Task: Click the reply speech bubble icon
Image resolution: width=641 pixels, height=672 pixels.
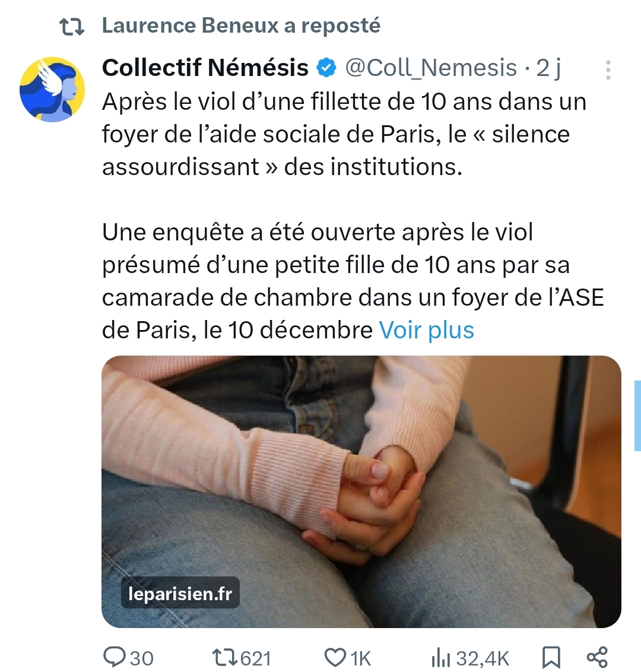Action: [x=113, y=657]
